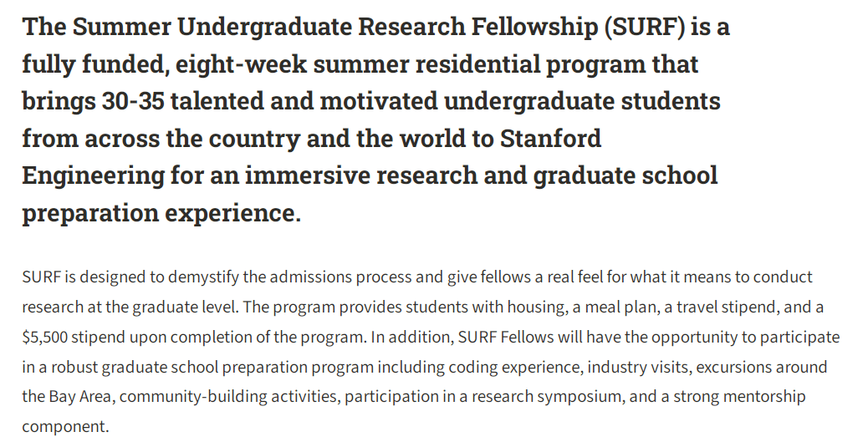Select the "30-35" number in the heading
This screenshot has width=868, height=447.
[133, 101]
